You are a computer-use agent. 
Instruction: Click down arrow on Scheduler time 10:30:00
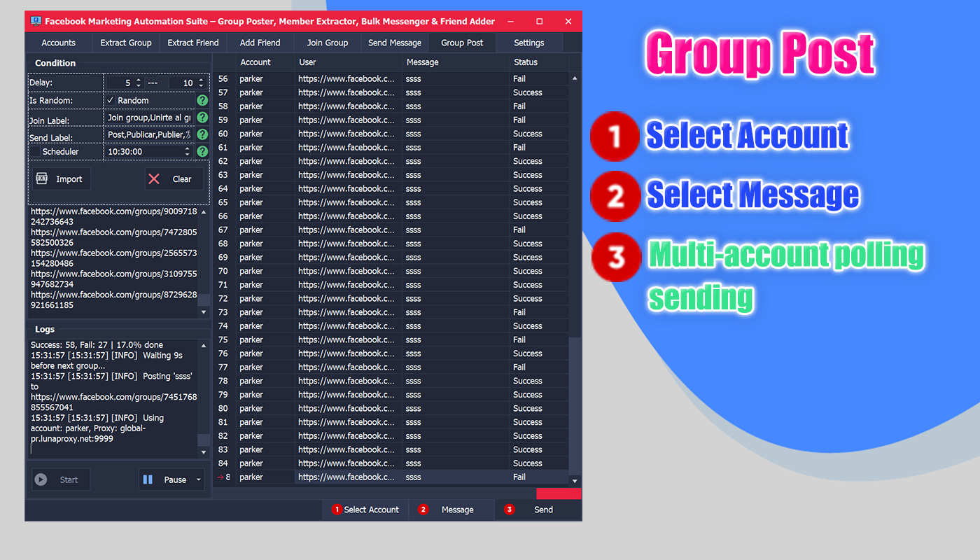point(187,154)
